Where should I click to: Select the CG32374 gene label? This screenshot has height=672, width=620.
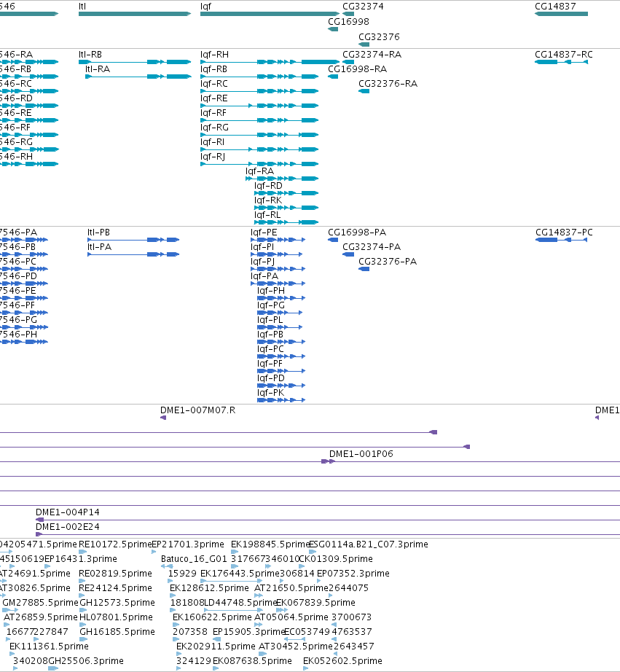coord(363,7)
